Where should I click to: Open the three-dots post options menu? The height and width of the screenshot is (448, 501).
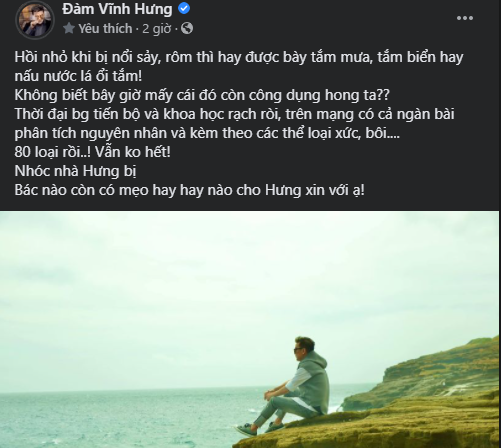click(x=465, y=18)
